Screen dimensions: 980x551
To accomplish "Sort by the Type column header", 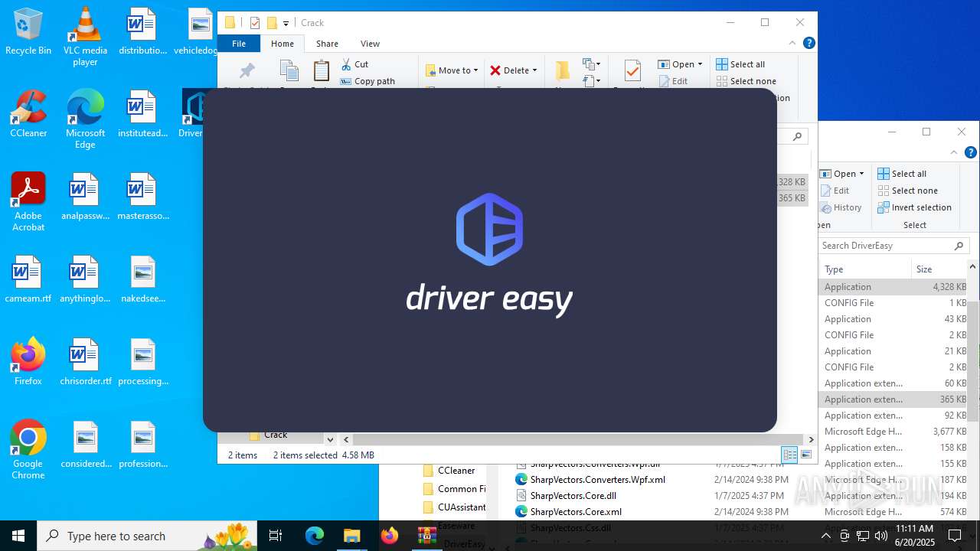I will pyautogui.click(x=865, y=269).
